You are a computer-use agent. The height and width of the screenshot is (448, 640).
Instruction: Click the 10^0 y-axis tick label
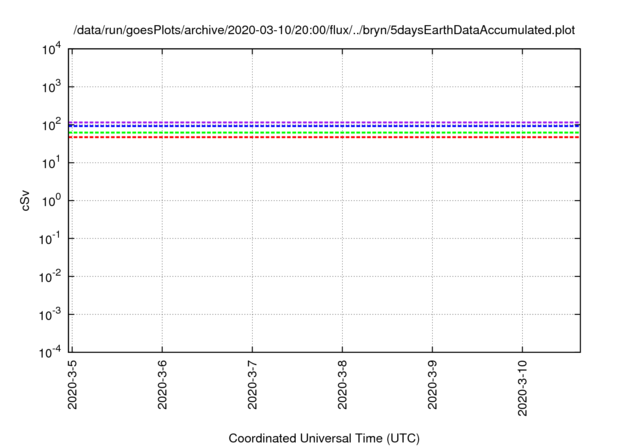51,201
